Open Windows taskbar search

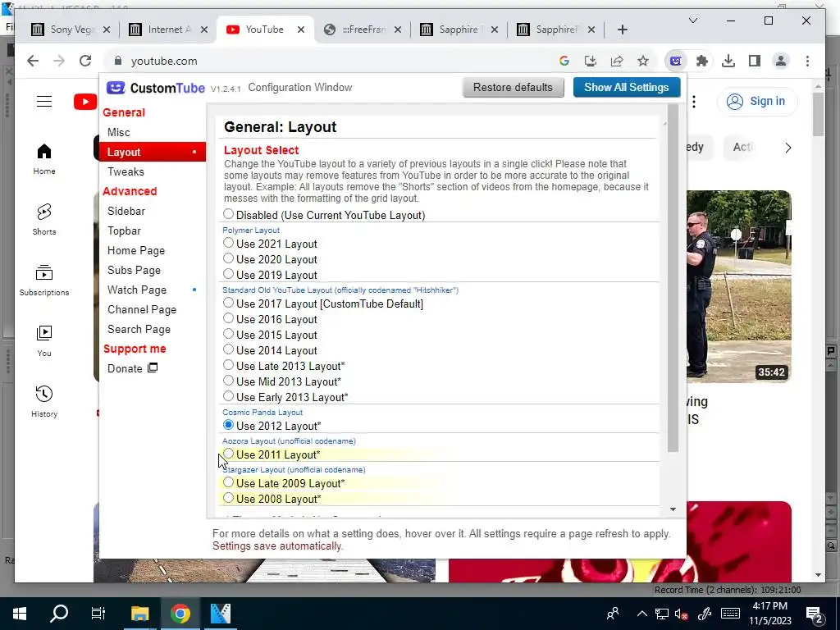pos(59,614)
